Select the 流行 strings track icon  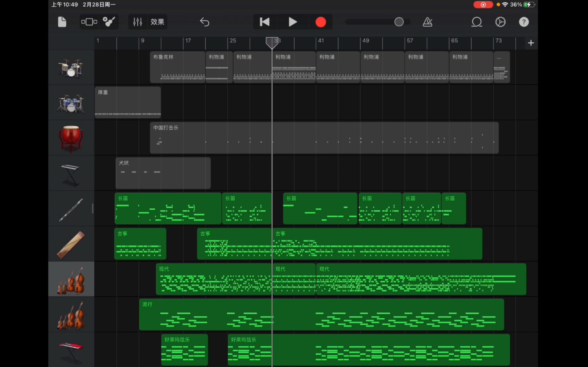(71, 315)
